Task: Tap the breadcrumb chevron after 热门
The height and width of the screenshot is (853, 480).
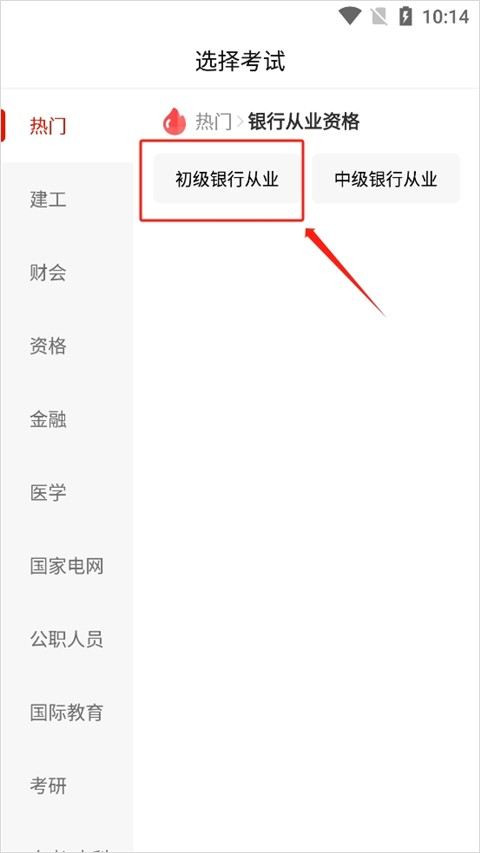Action: [x=240, y=121]
